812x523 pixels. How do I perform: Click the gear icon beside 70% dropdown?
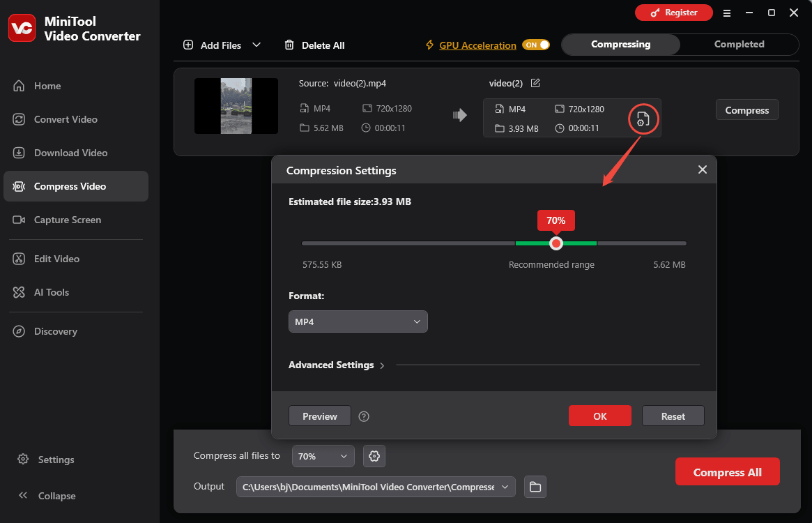point(374,456)
